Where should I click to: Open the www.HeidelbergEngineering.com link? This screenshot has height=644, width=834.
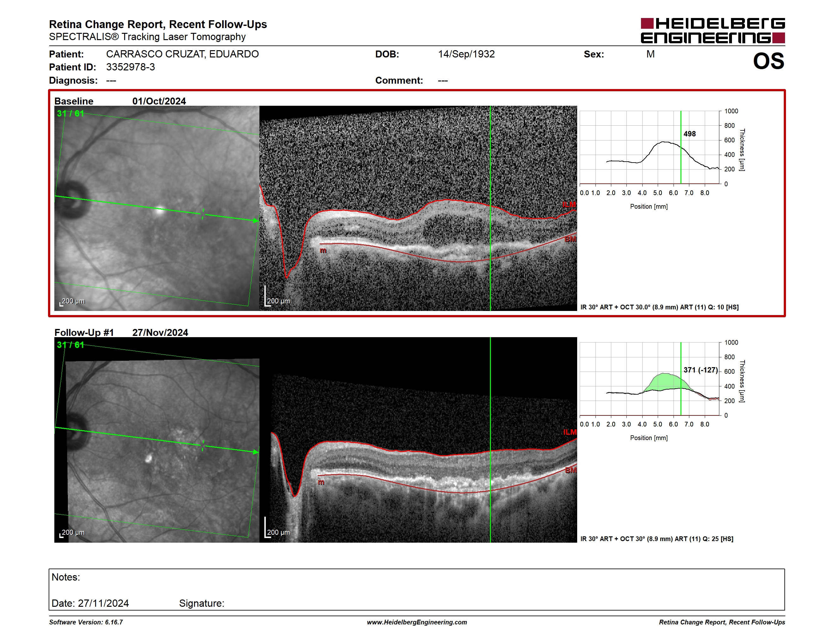pos(417,622)
